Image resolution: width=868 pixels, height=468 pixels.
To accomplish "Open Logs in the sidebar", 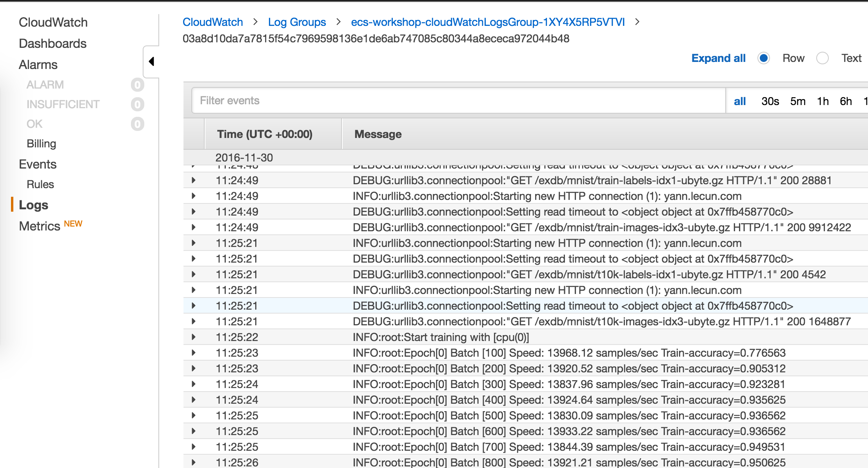I will click(x=33, y=205).
